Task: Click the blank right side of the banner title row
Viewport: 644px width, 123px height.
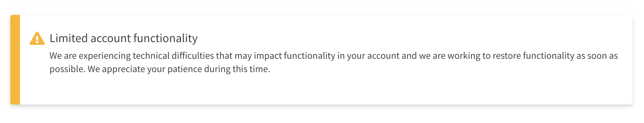Action: click(415, 38)
